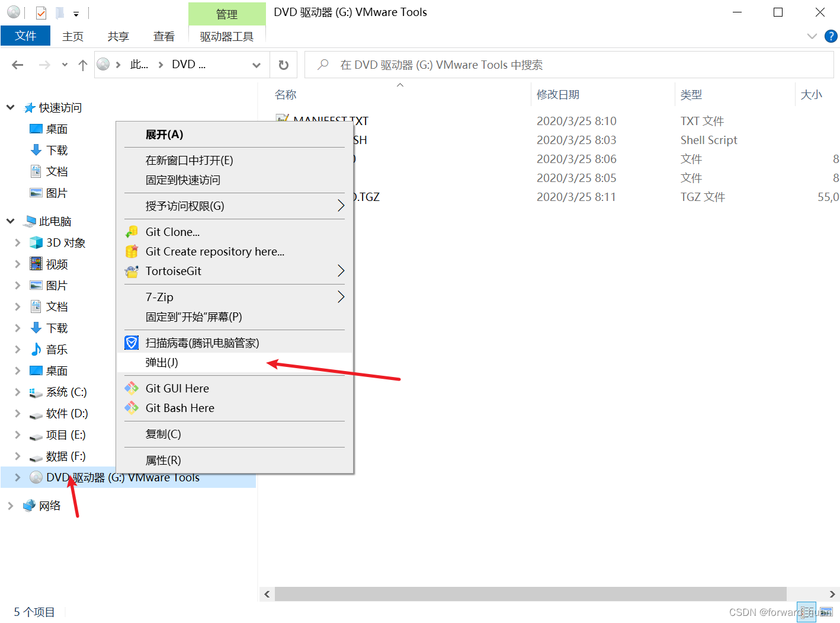Choose Git Create repository here...
Screen dimensions: 840x623
(235, 252)
